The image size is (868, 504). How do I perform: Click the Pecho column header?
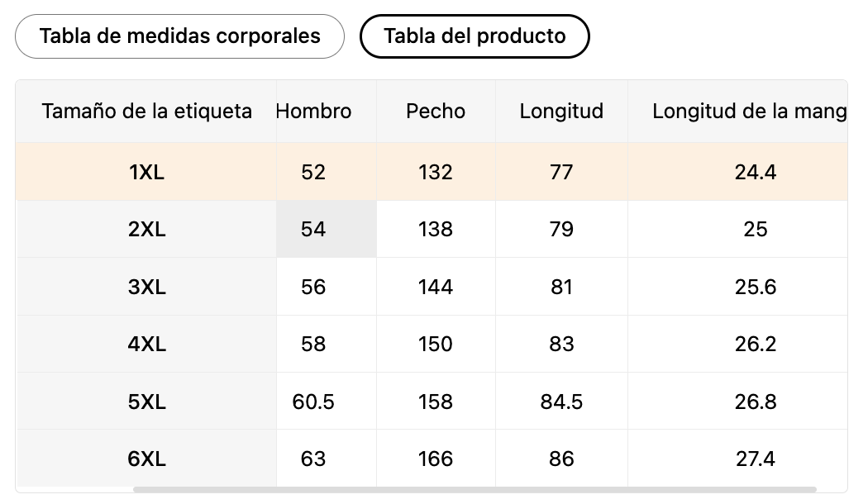pos(436,112)
